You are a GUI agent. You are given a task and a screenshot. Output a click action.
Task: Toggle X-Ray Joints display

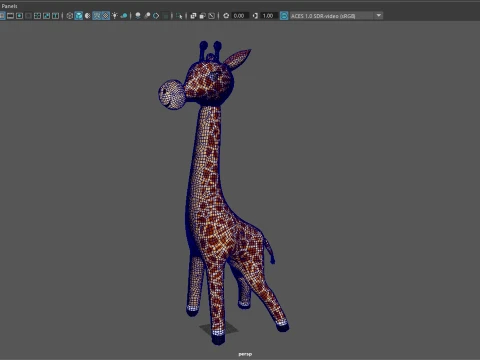point(211,16)
